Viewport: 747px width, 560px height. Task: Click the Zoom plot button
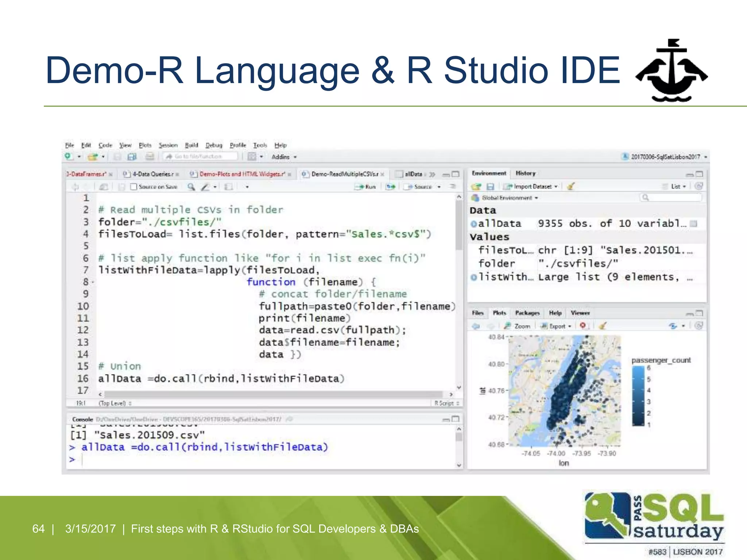tap(518, 326)
